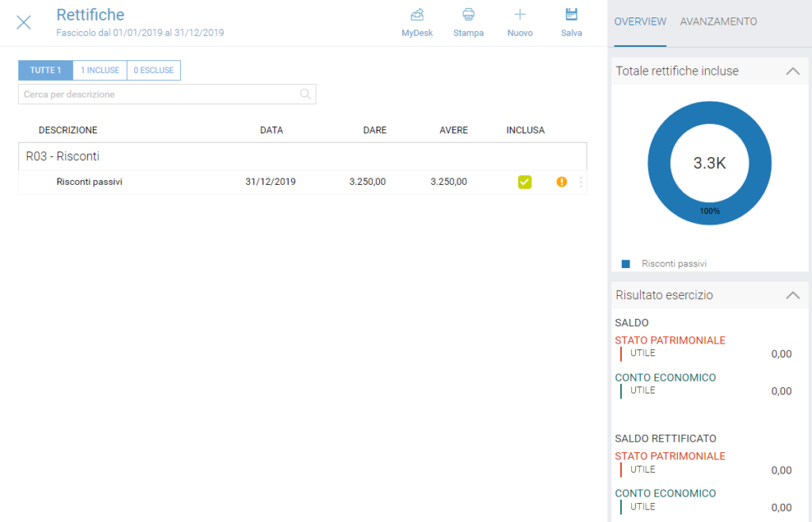Select the R03 - Risconti group row

(302, 156)
